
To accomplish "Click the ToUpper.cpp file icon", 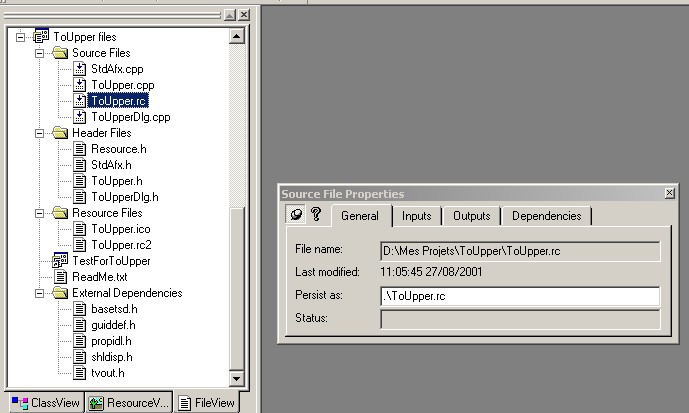I will point(80,85).
